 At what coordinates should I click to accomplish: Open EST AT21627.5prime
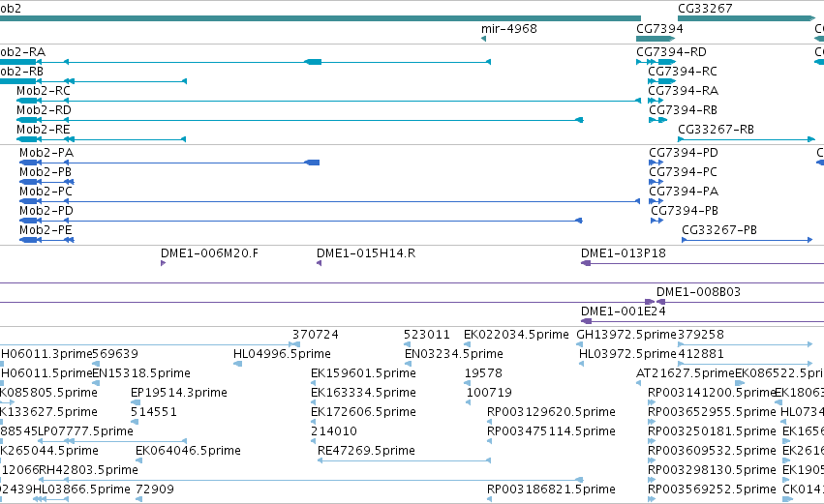pos(686,373)
